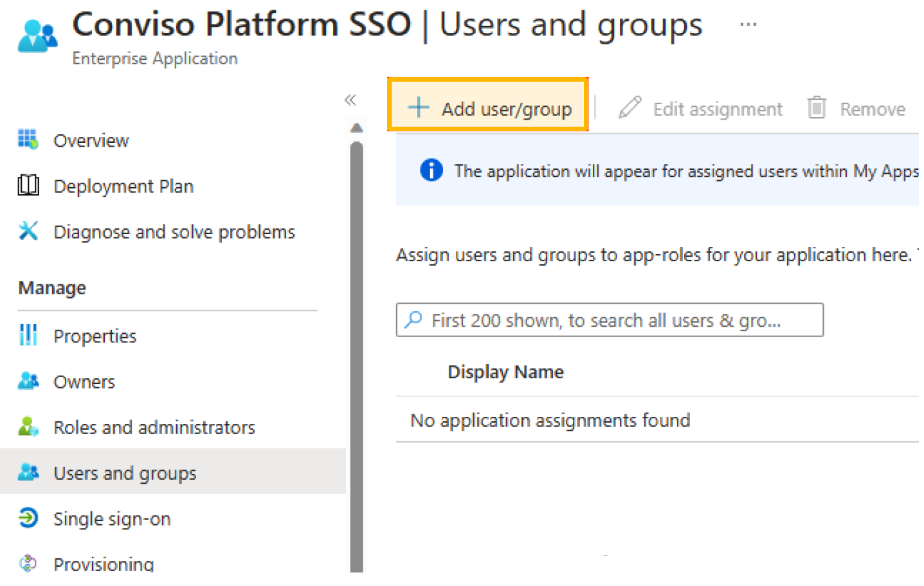924x586 pixels.
Task: Click the Roles and administrators icon
Action: click(x=28, y=426)
